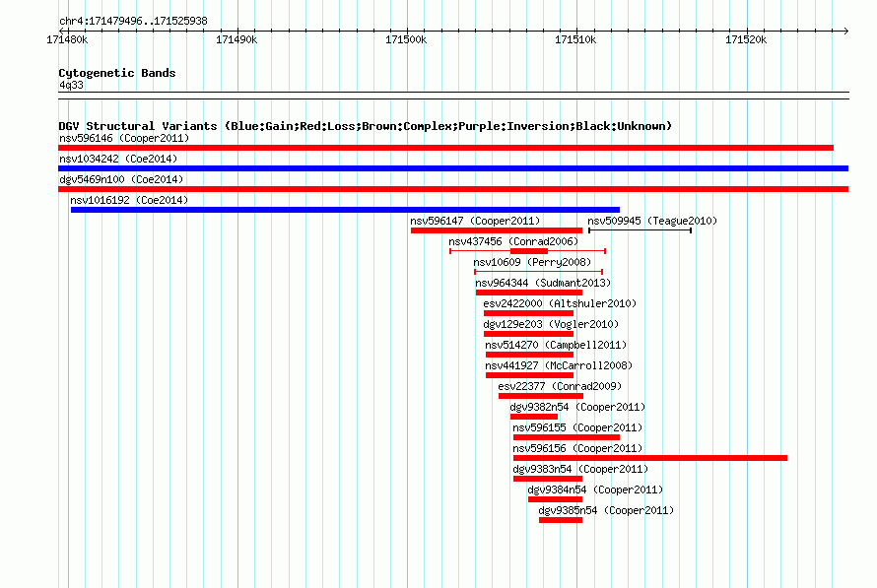Select the nsv514270 (Campbell2011) variant bar
Viewport: 877px width, 588px height.
[530, 355]
